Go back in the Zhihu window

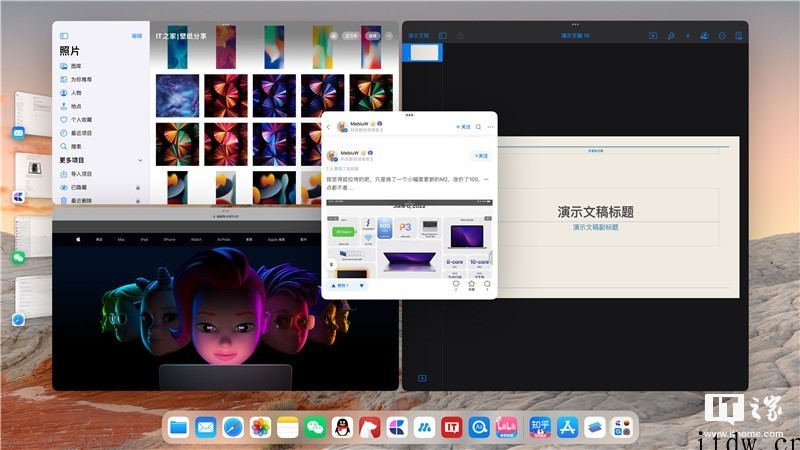point(329,127)
